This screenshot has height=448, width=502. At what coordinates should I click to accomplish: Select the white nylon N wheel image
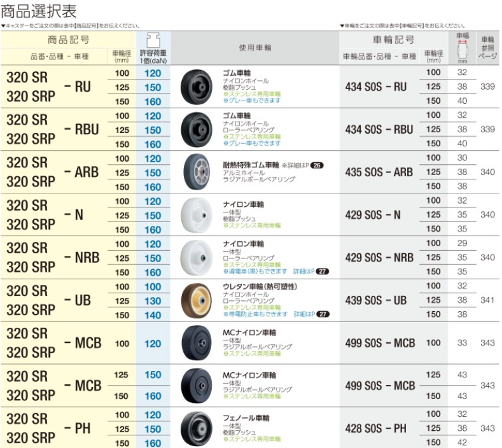(x=197, y=214)
